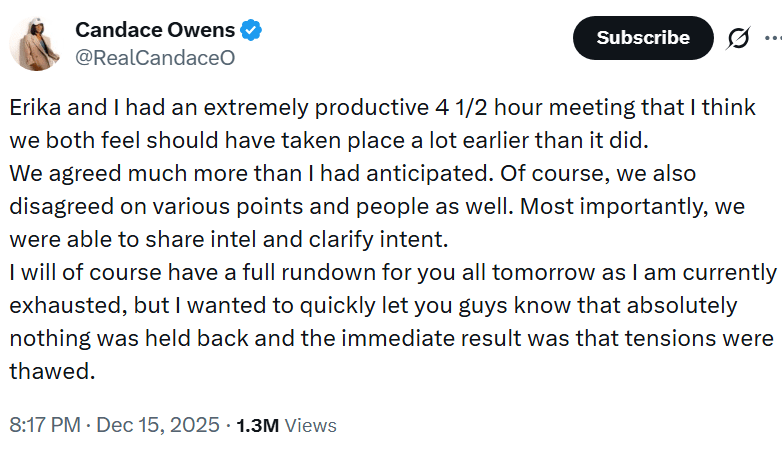The image size is (784, 465).
Task: Open Grok via the slashed-circle icon
Action: [x=738, y=38]
